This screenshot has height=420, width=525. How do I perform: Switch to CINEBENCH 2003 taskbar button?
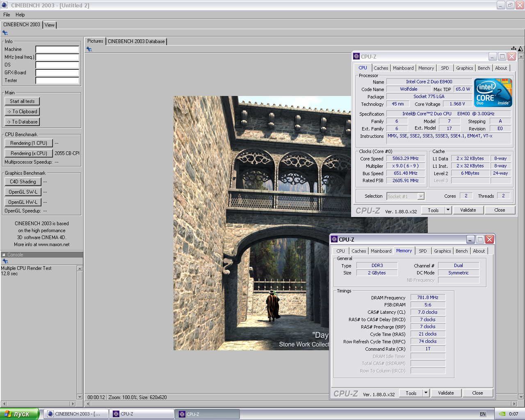(x=76, y=414)
